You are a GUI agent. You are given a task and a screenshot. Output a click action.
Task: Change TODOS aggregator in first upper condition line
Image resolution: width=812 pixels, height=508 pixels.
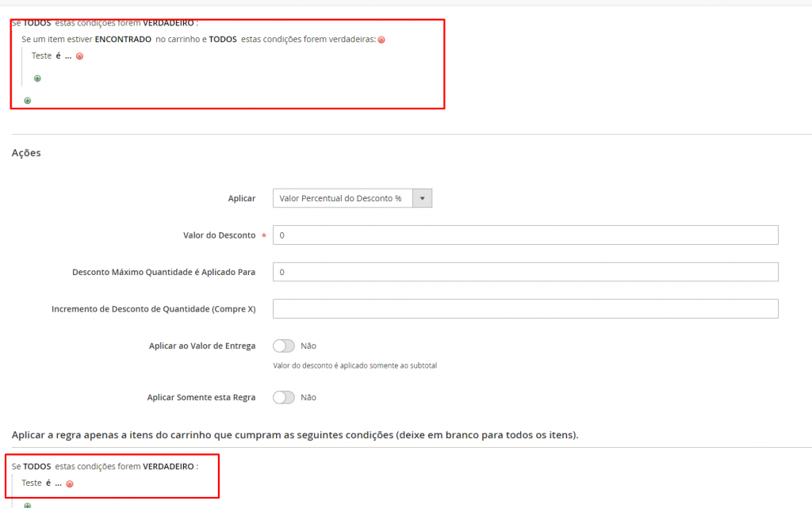coord(37,23)
